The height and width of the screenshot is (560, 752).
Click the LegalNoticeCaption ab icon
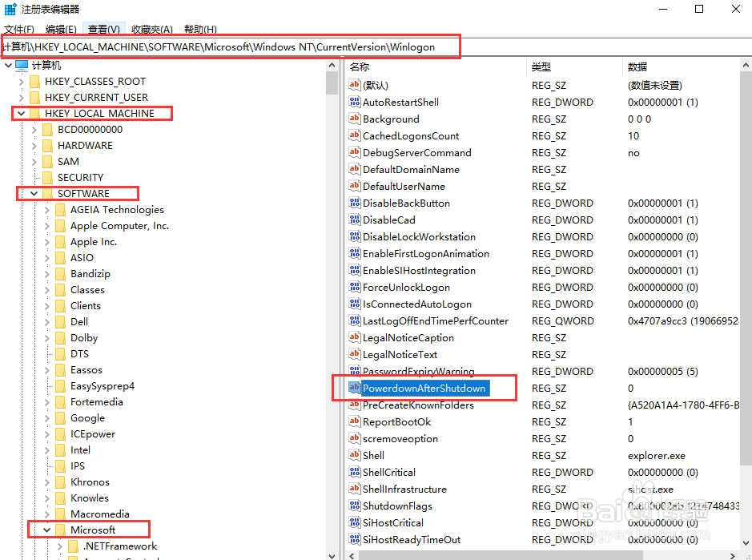[354, 337]
